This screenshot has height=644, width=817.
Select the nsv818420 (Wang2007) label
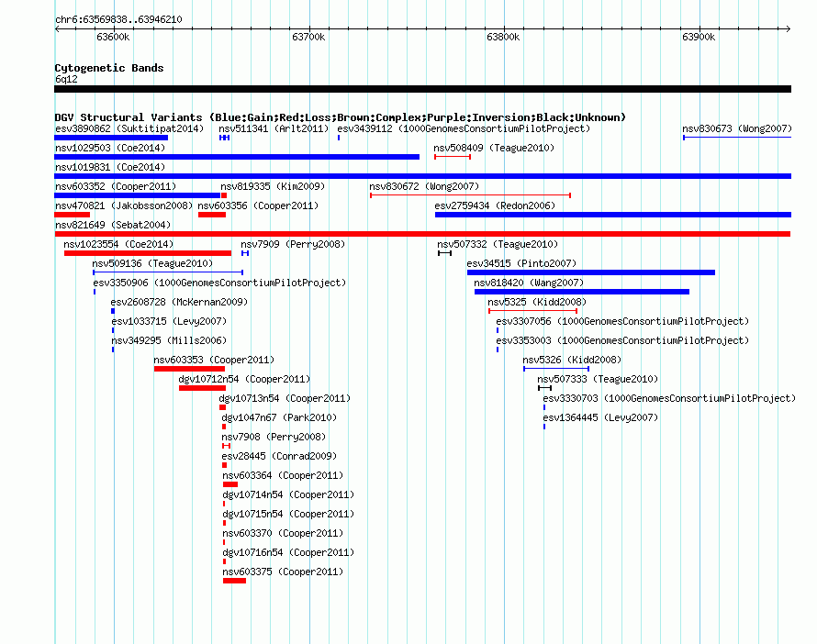(x=529, y=283)
